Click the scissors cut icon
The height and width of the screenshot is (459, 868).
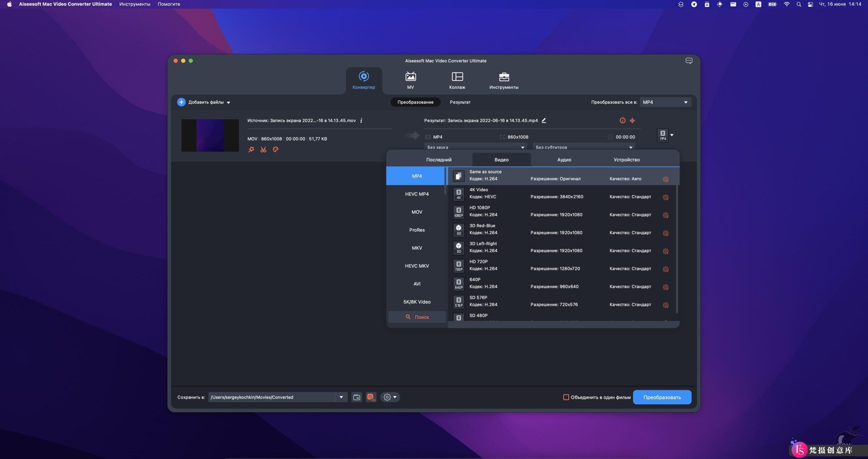point(263,149)
